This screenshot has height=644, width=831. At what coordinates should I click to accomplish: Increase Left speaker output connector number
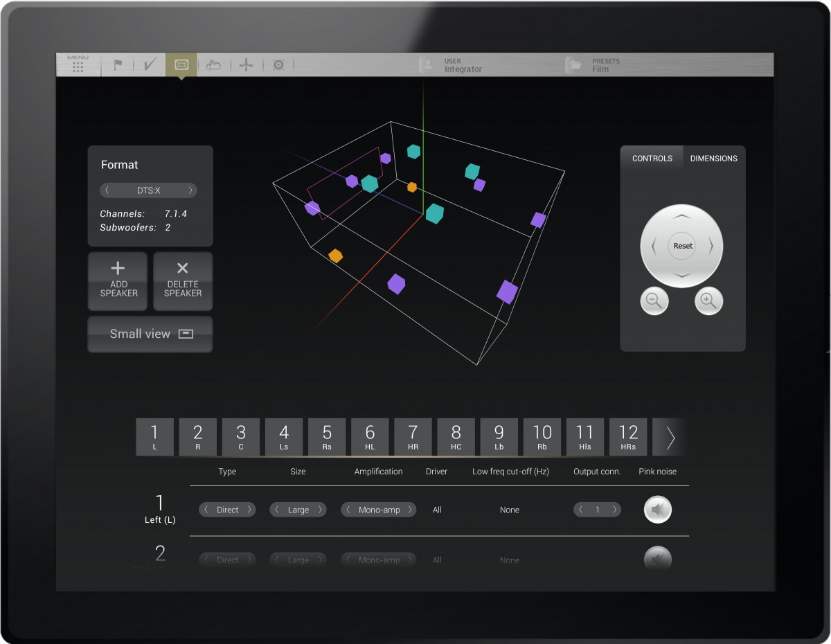(x=614, y=510)
